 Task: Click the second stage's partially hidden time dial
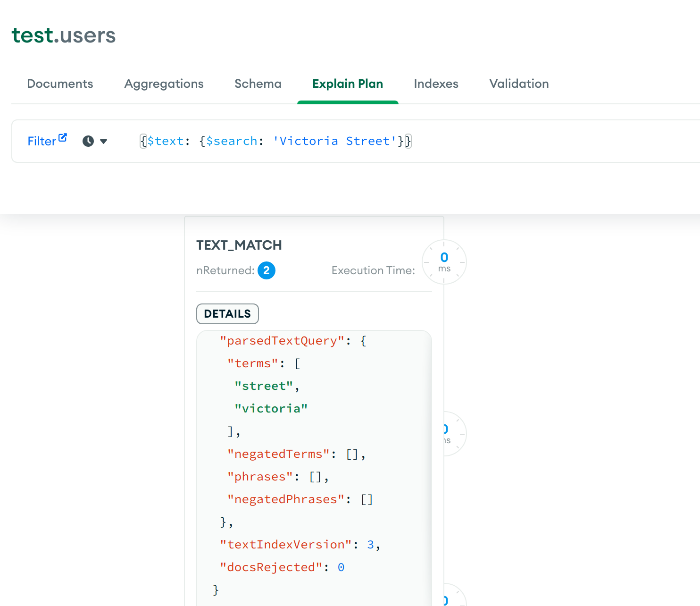click(454, 434)
